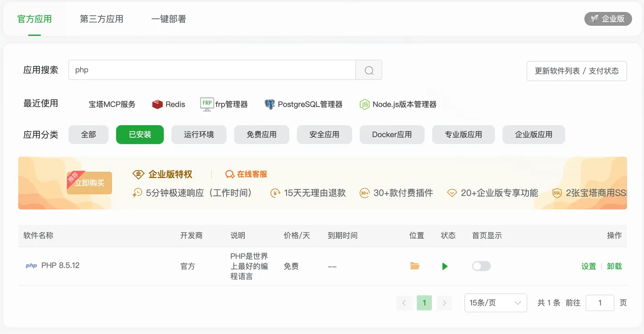
Task: Open the Redis recent app icon
Action: [x=158, y=104]
